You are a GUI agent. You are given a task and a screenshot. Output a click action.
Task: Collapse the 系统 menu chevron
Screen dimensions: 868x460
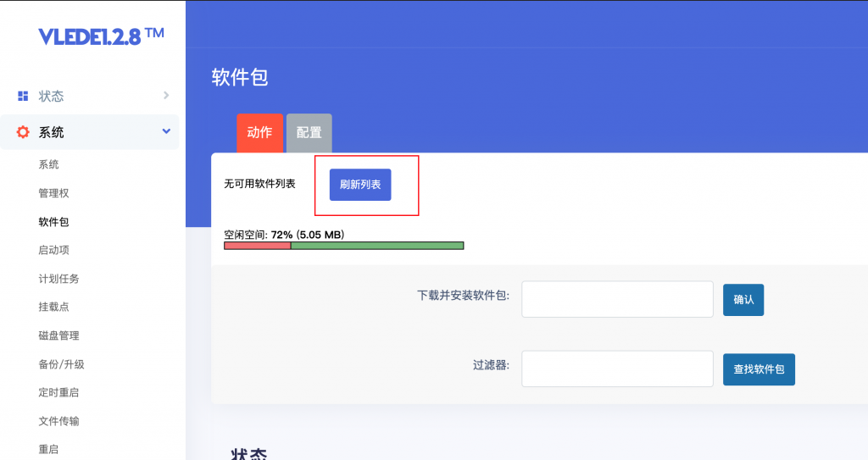coord(166,131)
